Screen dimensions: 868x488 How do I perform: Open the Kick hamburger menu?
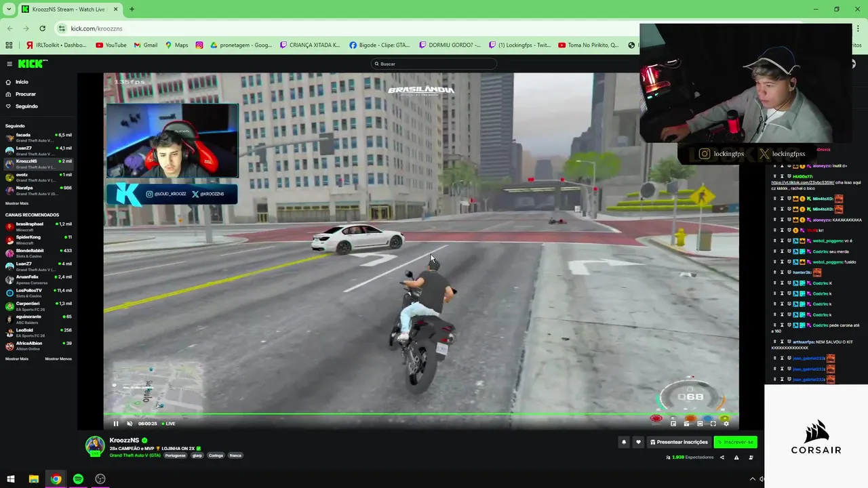(x=9, y=64)
